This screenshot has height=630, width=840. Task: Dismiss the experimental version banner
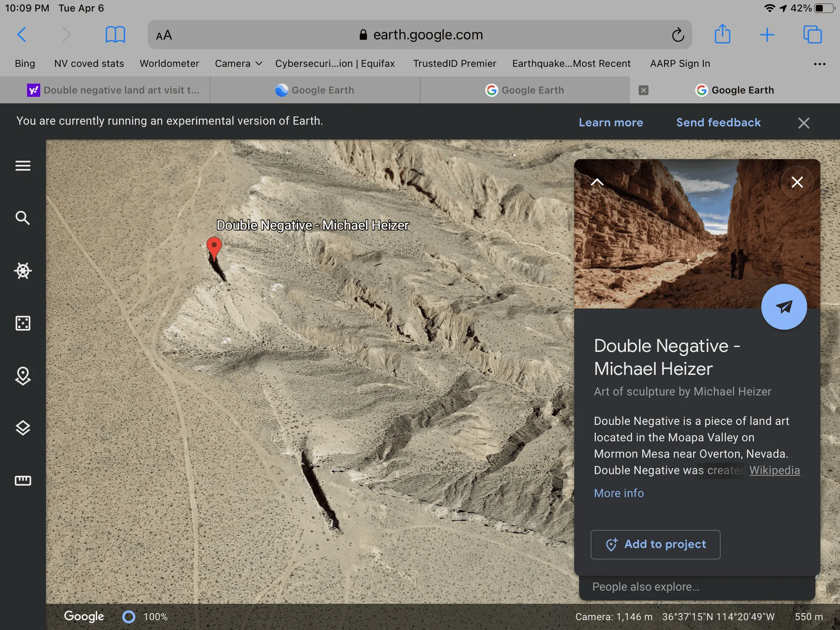click(804, 123)
